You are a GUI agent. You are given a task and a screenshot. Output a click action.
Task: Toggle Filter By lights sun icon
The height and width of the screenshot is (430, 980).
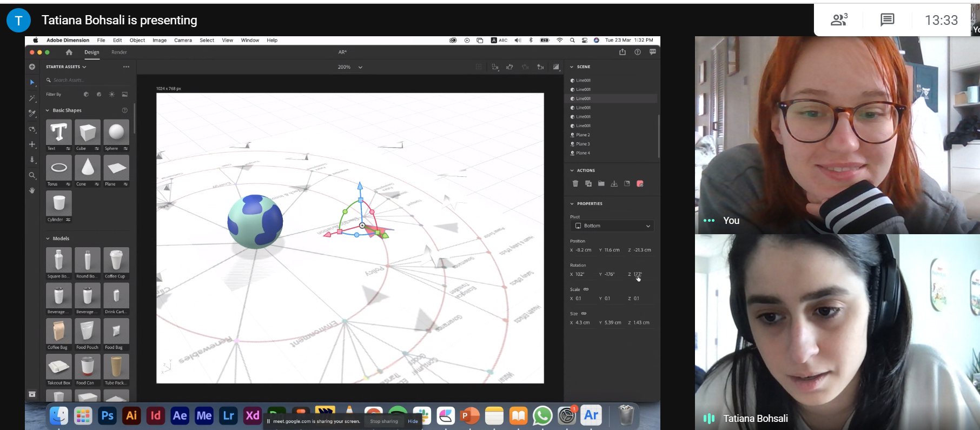click(x=112, y=94)
